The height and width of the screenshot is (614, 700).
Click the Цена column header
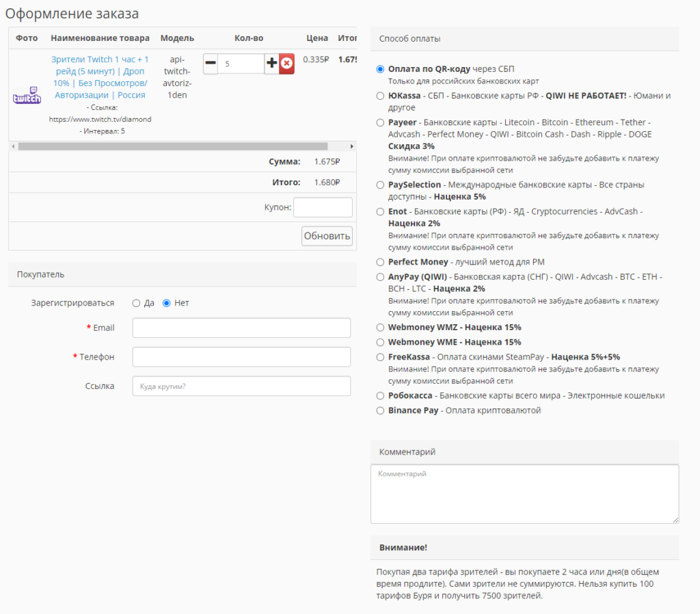(x=317, y=38)
